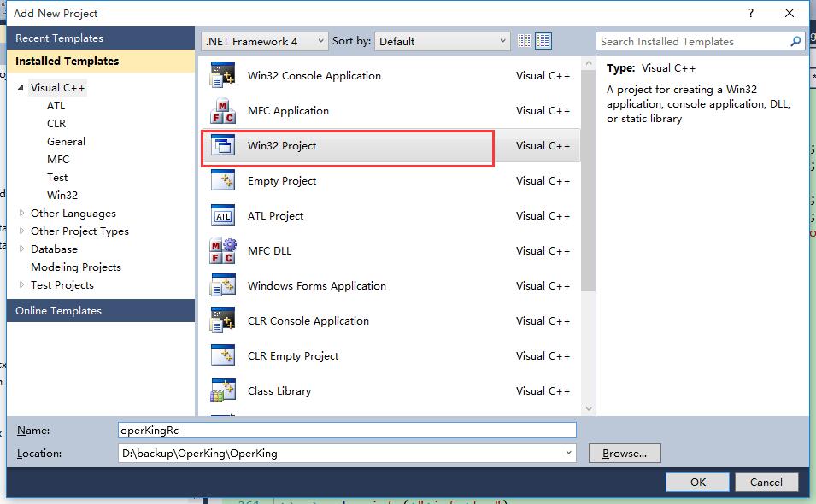Select the ATL category
Image resolution: width=816 pixels, height=504 pixels.
[56, 106]
